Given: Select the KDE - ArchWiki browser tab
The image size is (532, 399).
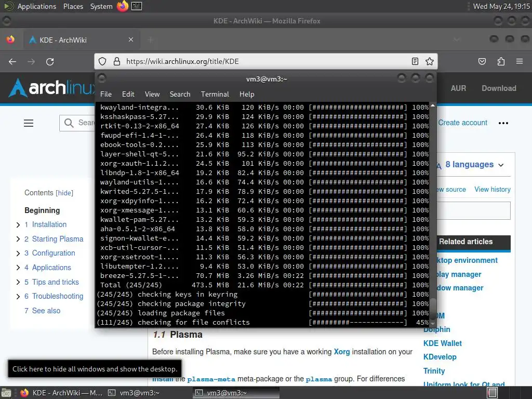Looking at the screenshot, I should point(82,39).
